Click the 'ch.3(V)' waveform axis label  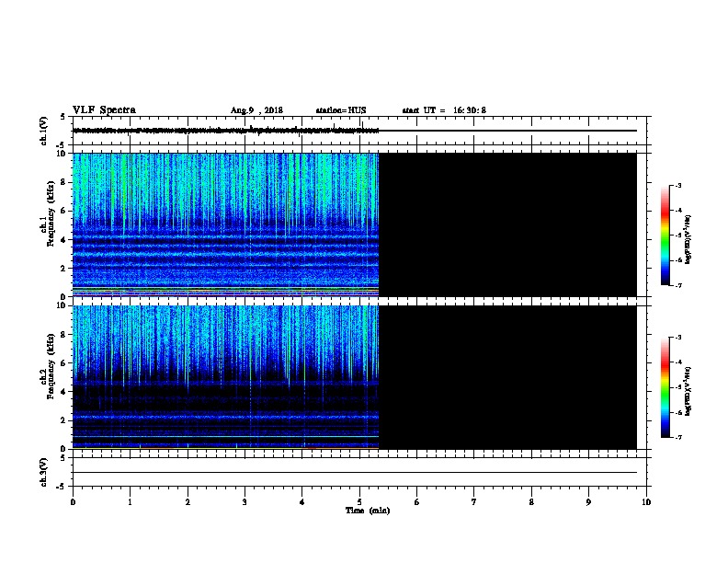[x=44, y=472]
